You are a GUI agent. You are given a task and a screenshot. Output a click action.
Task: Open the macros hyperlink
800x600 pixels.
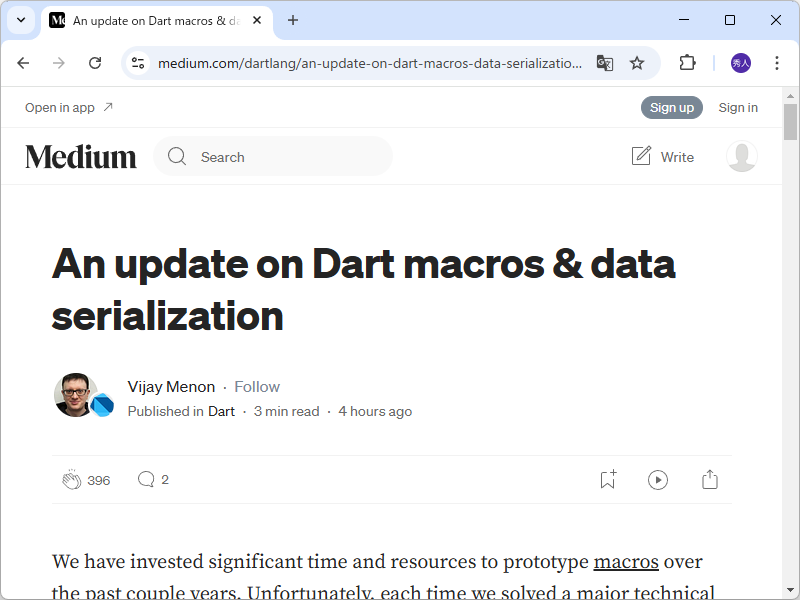click(626, 561)
